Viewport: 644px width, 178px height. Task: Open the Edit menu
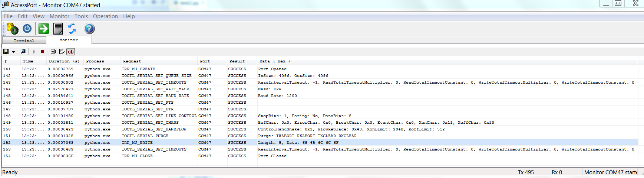23,16
